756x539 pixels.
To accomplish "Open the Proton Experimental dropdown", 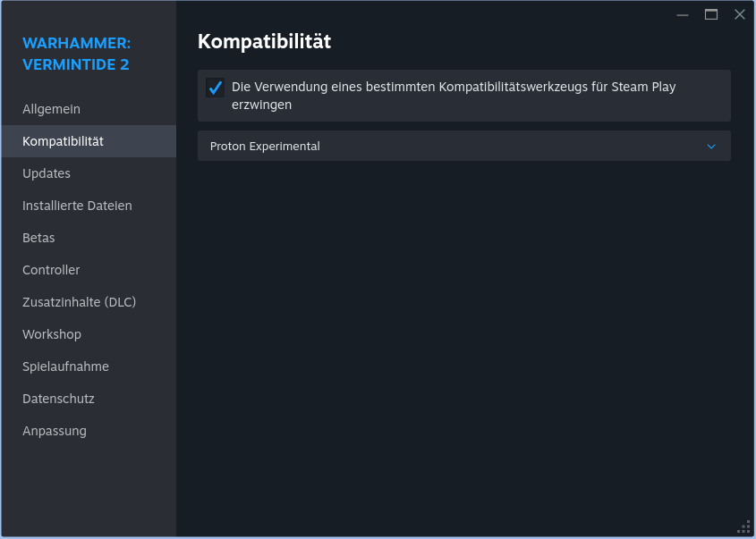I will (x=463, y=146).
